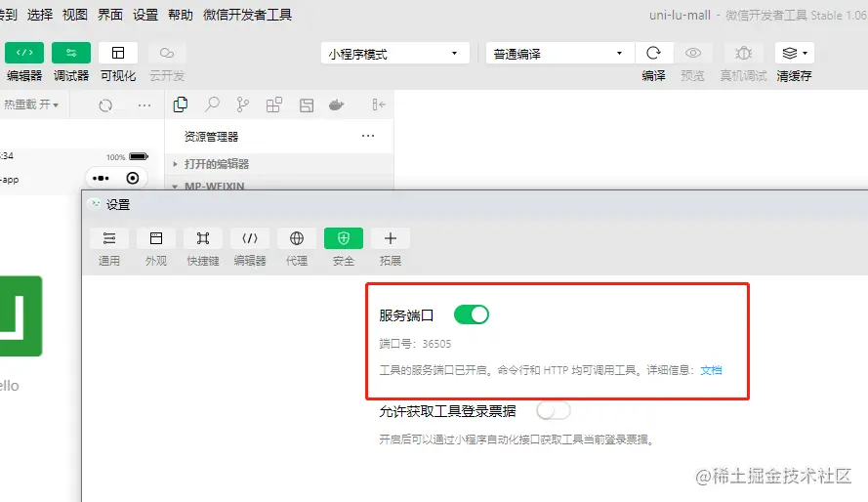
Task: Collapse the sidebar panel icon
Action: click(379, 105)
